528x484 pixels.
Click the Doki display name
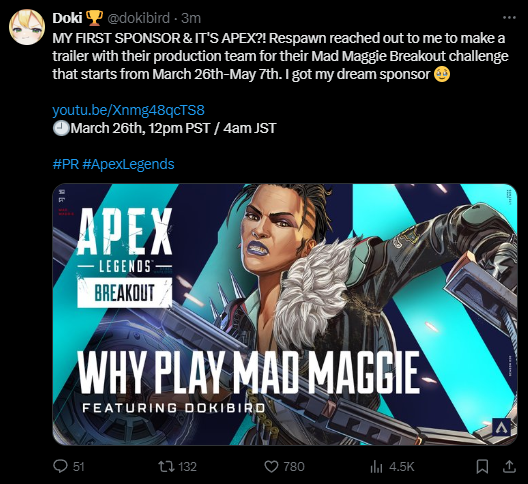pyautogui.click(x=67, y=18)
